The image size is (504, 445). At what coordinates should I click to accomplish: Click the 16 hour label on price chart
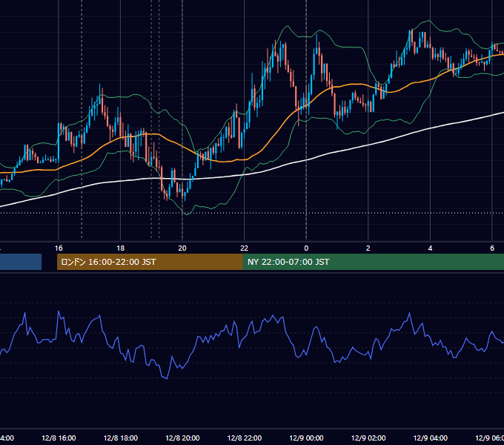click(x=59, y=248)
